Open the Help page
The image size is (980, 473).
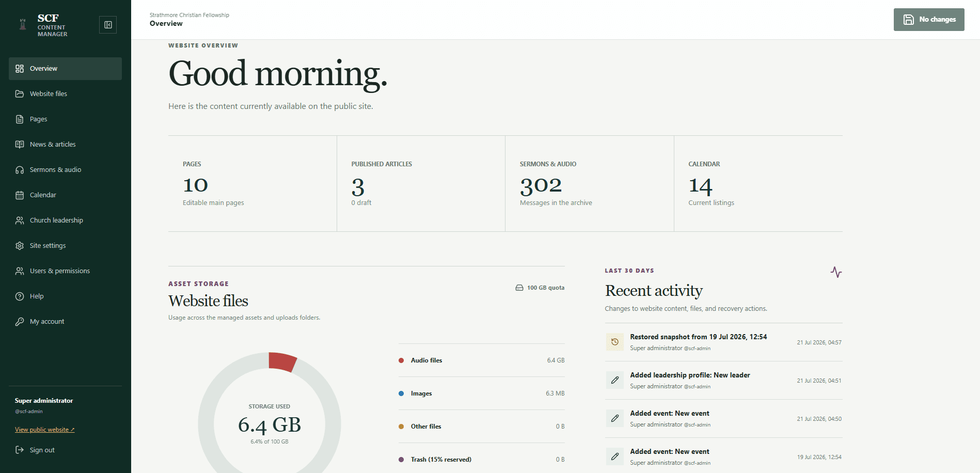coord(65,296)
